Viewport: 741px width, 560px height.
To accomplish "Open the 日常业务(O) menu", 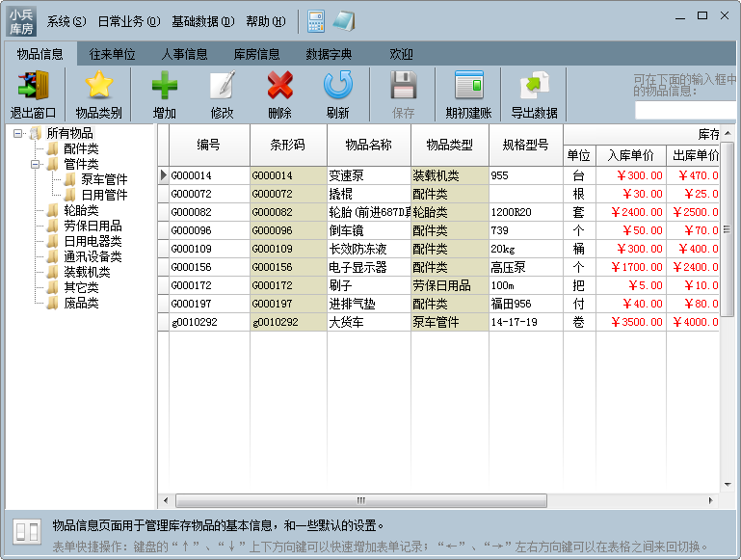I will (129, 22).
